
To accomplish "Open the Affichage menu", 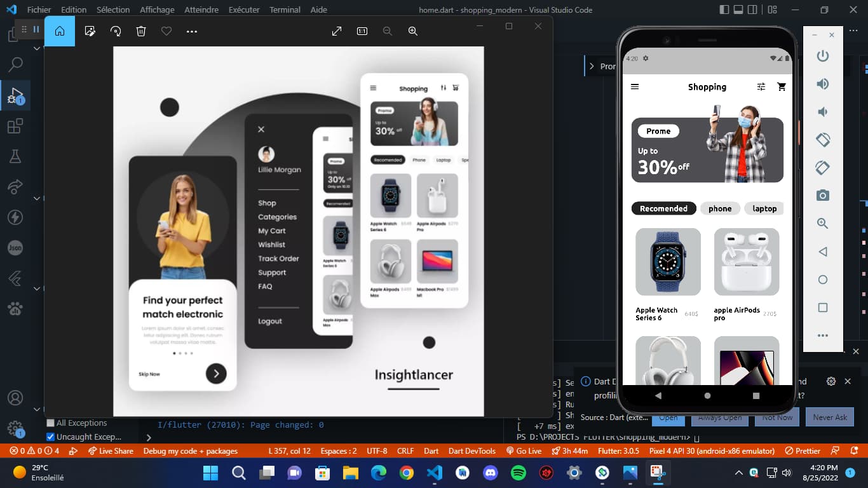I will (157, 10).
